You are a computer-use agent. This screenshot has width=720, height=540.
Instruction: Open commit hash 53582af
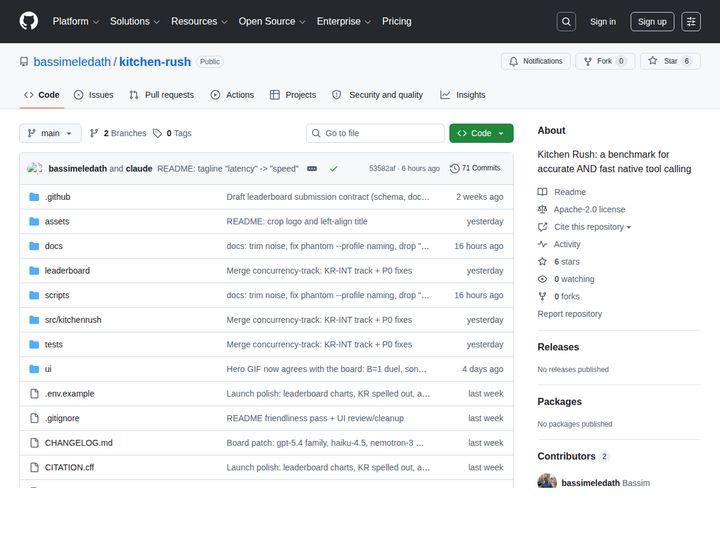pyautogui.click(x=382, y=169)
